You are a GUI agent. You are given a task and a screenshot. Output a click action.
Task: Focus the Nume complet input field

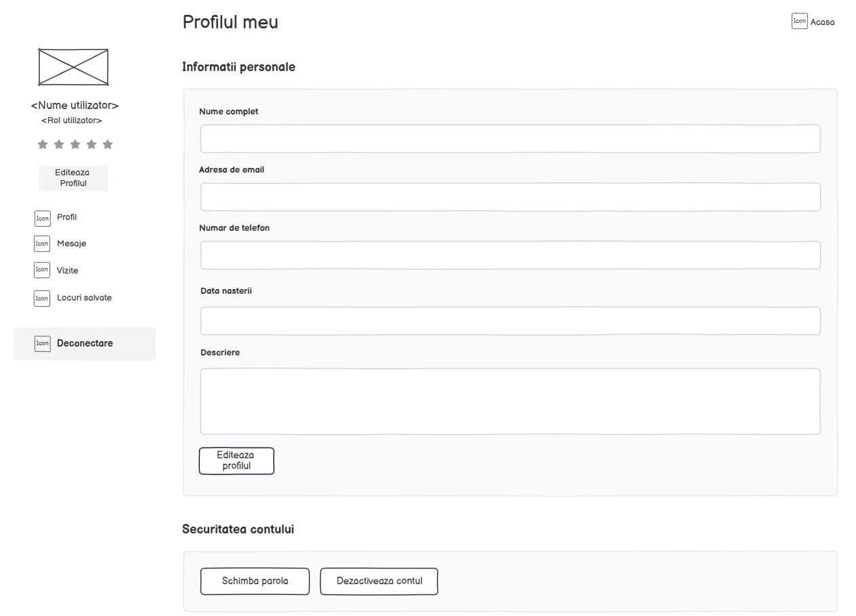point(510,139)
